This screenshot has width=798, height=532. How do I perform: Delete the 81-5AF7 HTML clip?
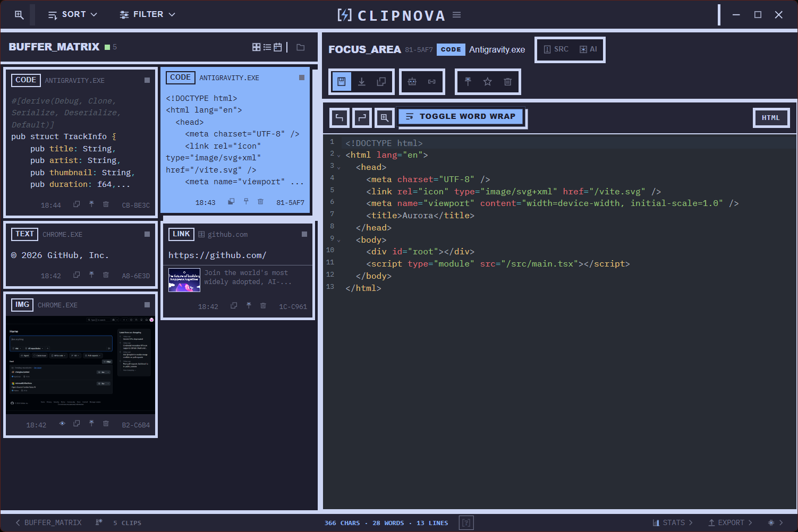pos(260,202)
